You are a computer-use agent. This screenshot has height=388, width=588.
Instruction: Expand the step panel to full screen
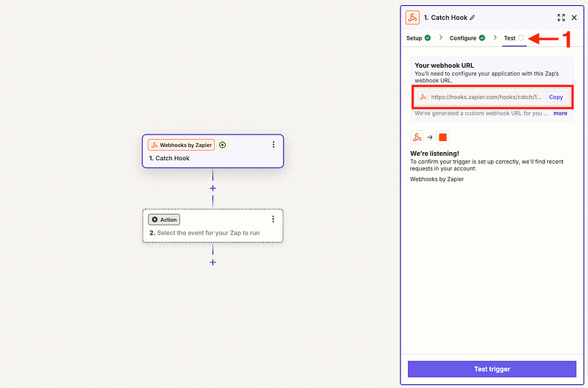click(x=561, y=18)
